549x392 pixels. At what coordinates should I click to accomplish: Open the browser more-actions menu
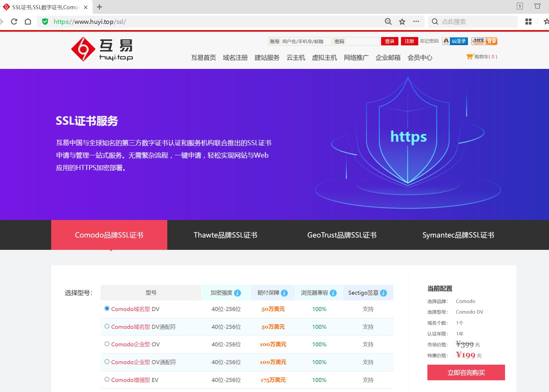point(416,22)
